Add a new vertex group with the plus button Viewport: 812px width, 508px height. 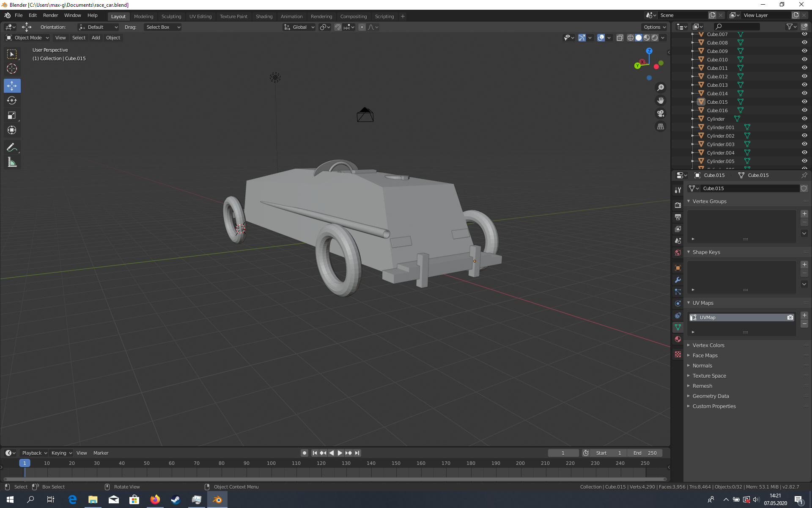(x=804, y=214)
